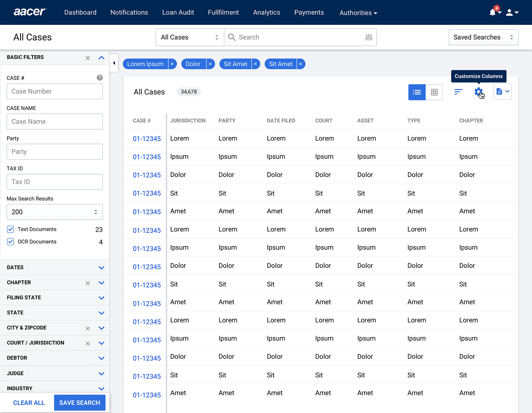Image resolution: width=532 pixels, height=413 pixels.
Task: Uncheck the OCR Documents checkbox
Action: [x=11, y=242]
